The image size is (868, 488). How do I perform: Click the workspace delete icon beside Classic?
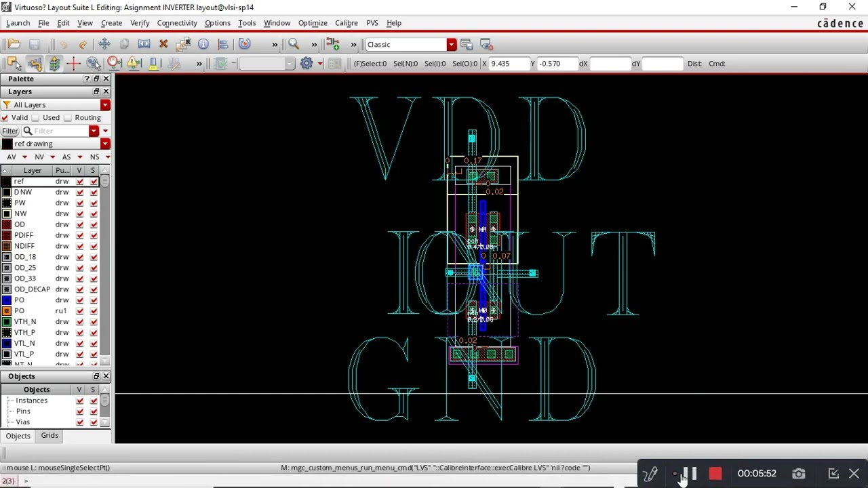coord(486,44)
